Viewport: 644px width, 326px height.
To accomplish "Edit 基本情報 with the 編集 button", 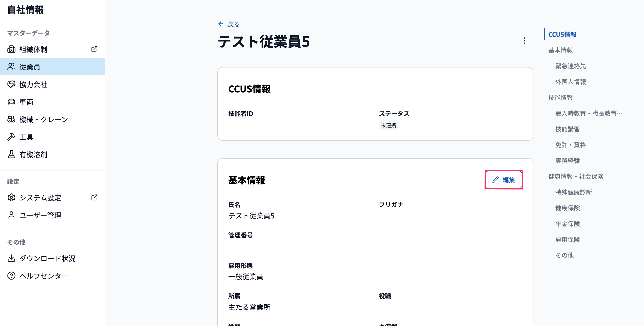I will (504, 180).
